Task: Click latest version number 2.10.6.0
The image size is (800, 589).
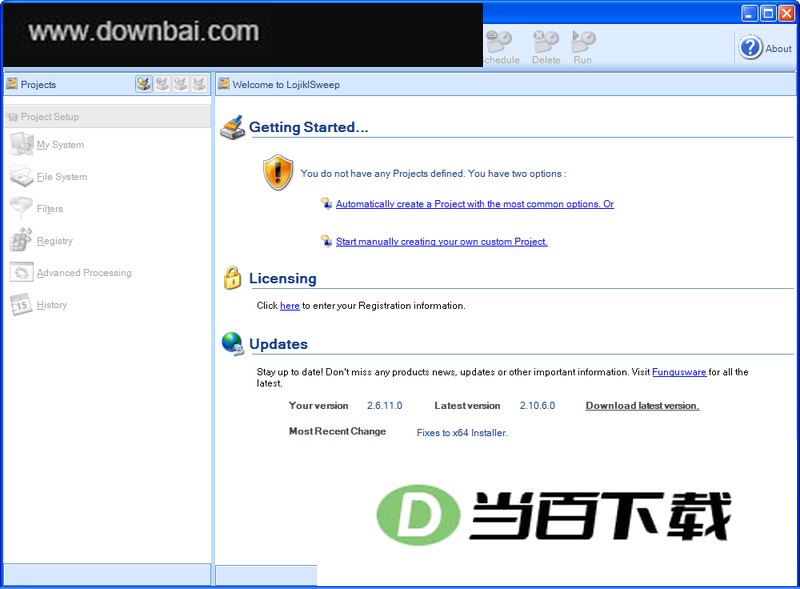Action: [x=537, y=406]
